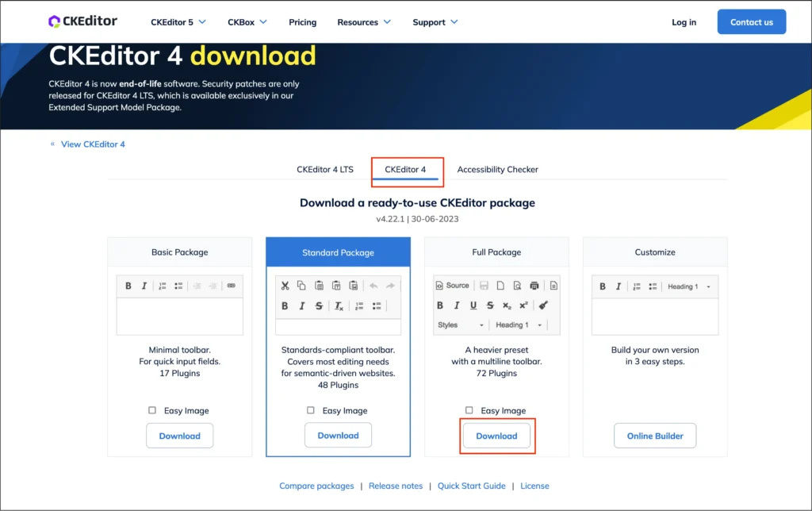Image resolution: width=812 pixels, height=511 pixels.
Task: Open the Release notes link
Action: pos(396,486)
